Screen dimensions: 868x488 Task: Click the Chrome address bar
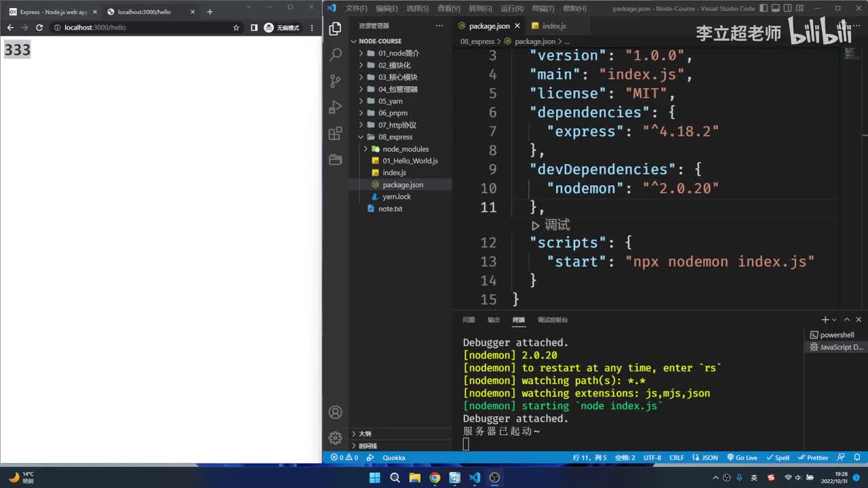pos(142,28)
